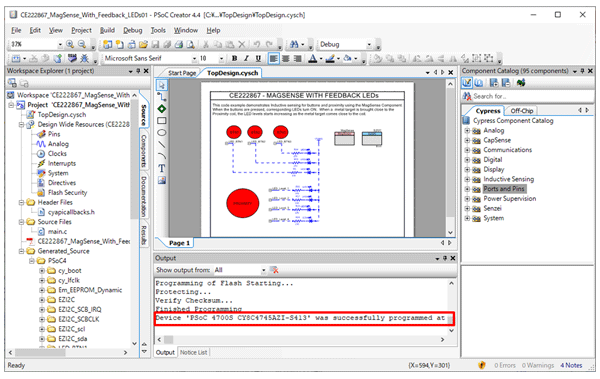This screenshot has height=379, width=600.
Task: Select the Line drawing tool
Action: 162,144
